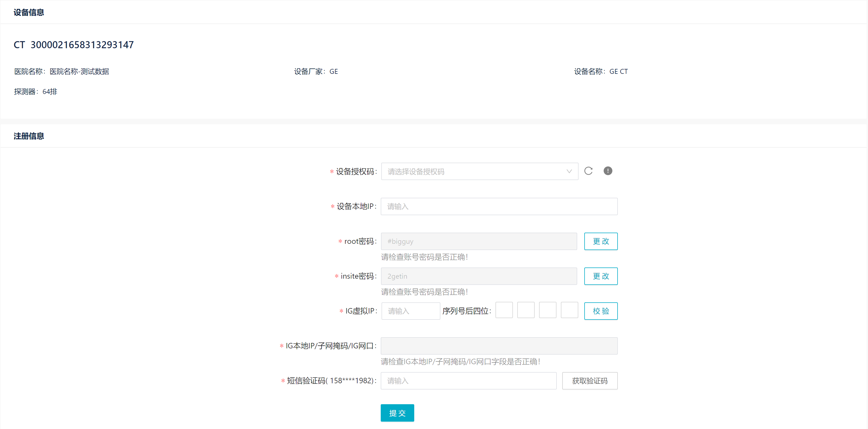Click the 设备信息 section header
Viewport: 868px width, 429px height.
click(x=28, y=12)
